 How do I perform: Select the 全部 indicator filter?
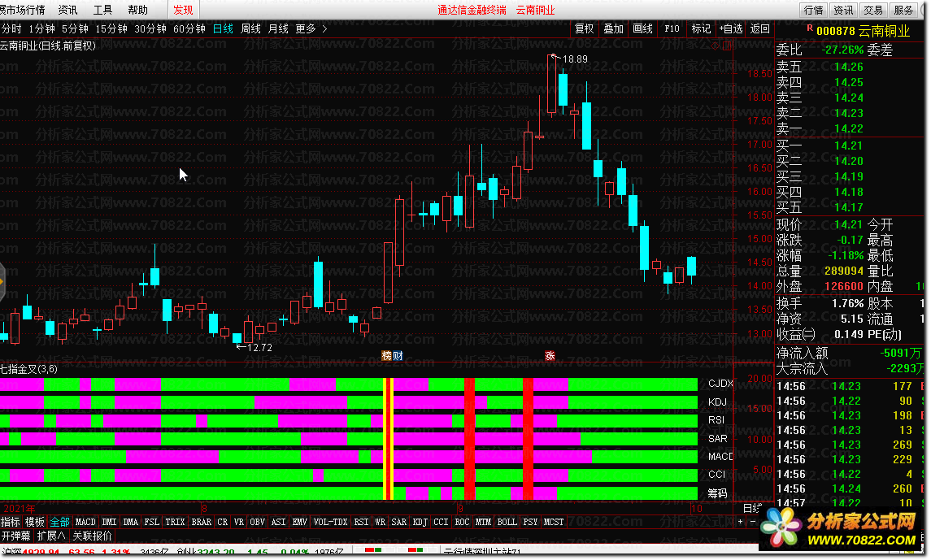[x=59, y=522]
